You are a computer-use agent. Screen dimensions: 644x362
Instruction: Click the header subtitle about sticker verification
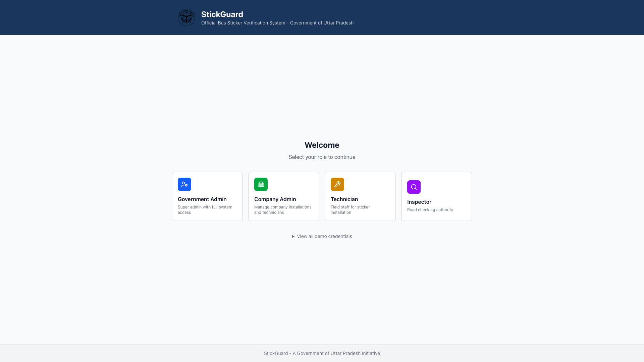click(x=277, y=23)
